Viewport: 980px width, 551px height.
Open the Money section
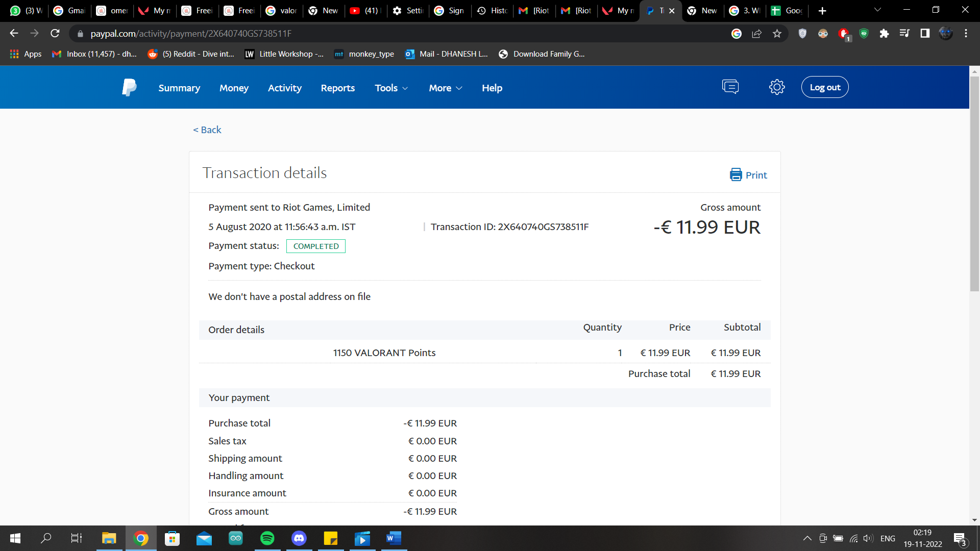pos(234,88)
